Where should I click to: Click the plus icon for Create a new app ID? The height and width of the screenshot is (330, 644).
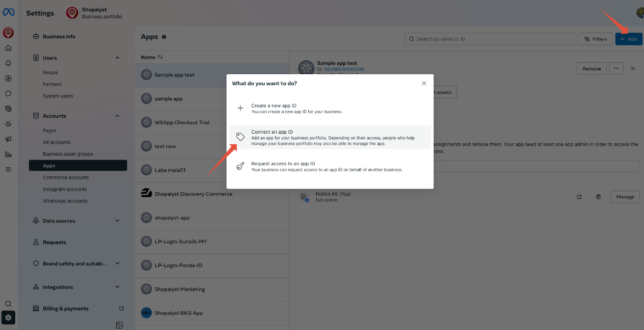pos(240,108)
